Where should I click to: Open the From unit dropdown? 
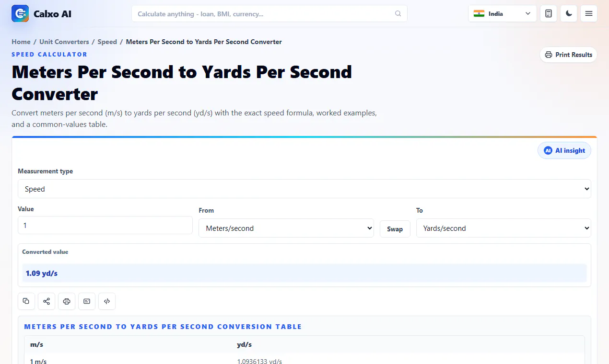click(286, 228)
